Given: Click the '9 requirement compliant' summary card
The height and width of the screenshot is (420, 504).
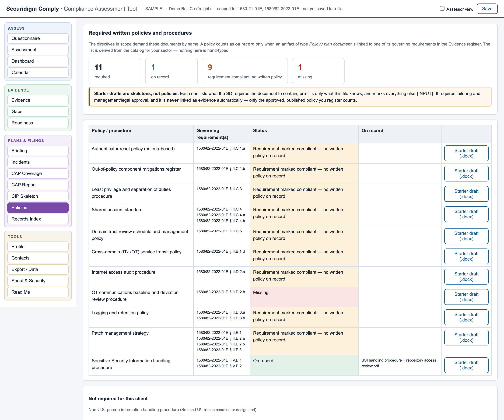Looking at the screenshot, I should [245, 71].
